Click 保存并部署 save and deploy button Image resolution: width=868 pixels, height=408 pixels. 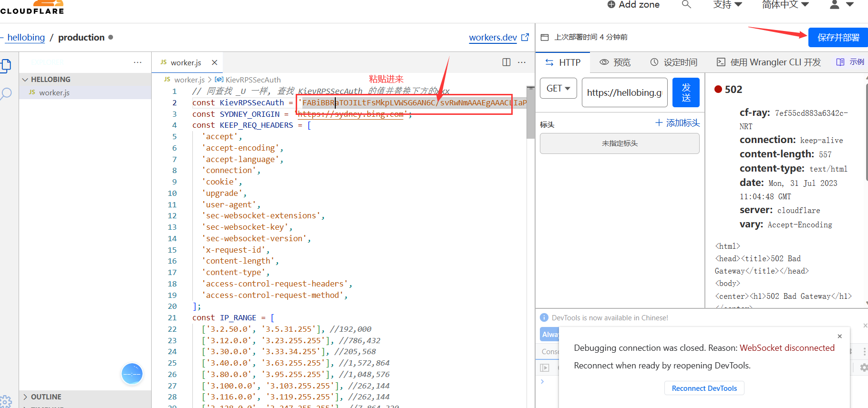tap(838, 37)
